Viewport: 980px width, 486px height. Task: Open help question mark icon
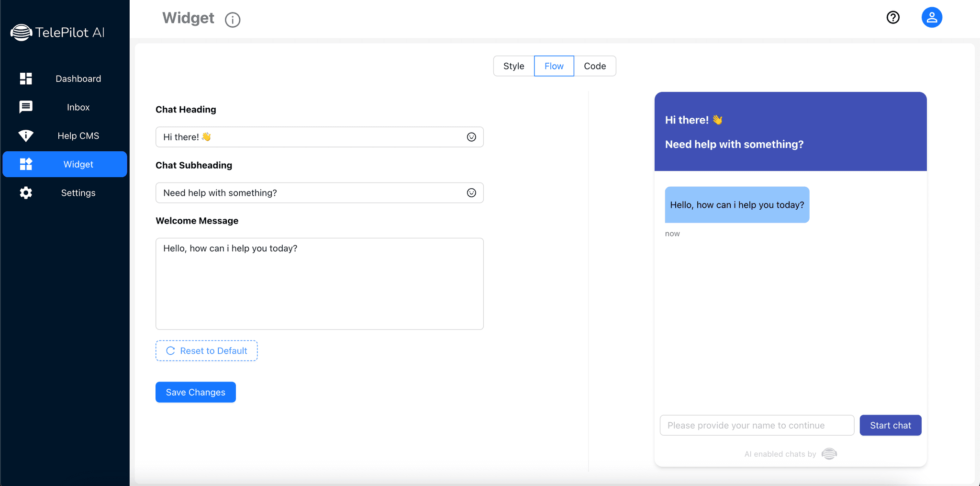tap(893, 18)
